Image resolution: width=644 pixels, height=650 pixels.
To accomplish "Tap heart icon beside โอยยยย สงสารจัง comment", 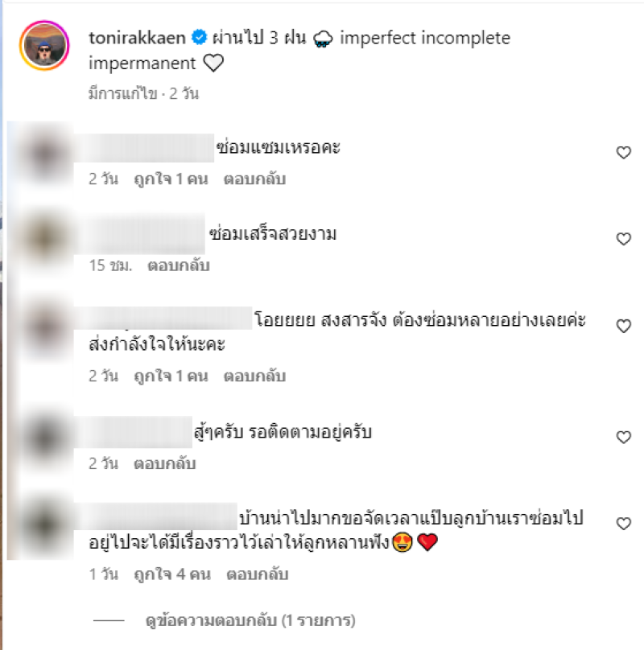I will 623,326.
